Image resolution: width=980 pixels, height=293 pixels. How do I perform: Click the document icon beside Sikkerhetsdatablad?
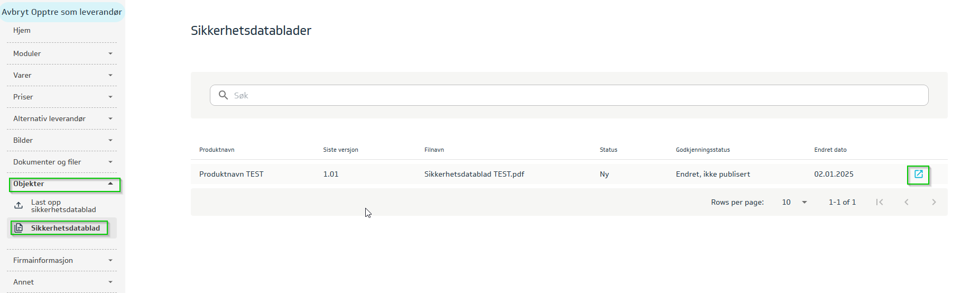point(19,228)
